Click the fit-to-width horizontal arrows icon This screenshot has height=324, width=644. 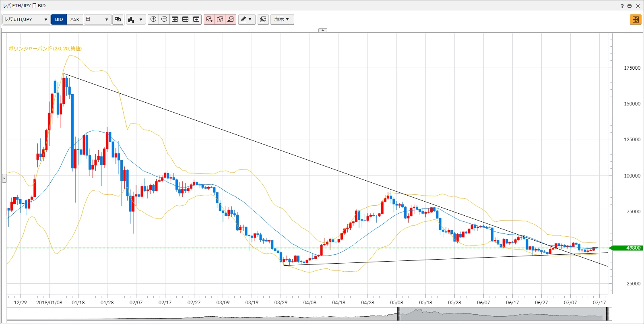coord(186,19)
